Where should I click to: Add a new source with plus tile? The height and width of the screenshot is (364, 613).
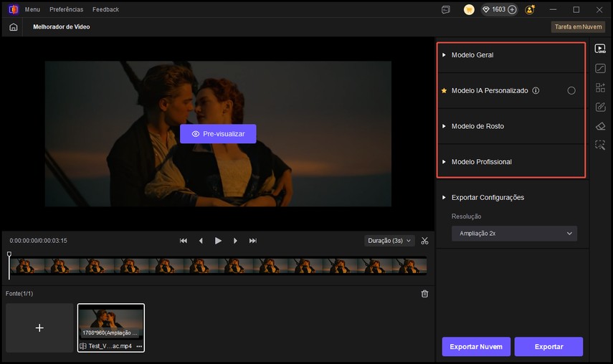coord(39,327)
